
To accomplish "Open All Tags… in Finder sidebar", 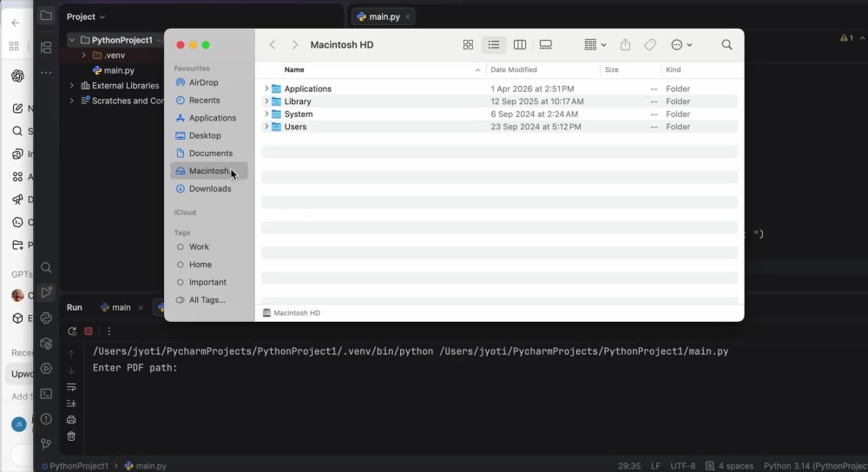I will (209, 300).
